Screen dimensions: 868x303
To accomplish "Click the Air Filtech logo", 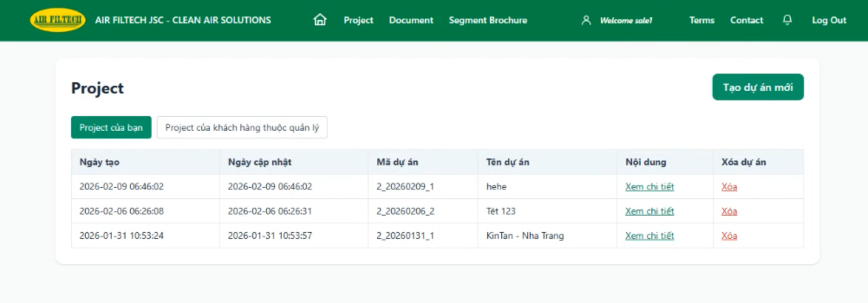I will [57, 20].
